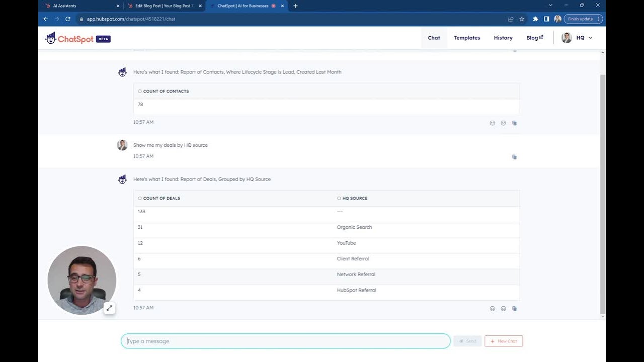Open the browser extensions puzzle icon
The width and height of the screenshot is (644, 362).
coord(535,19)
